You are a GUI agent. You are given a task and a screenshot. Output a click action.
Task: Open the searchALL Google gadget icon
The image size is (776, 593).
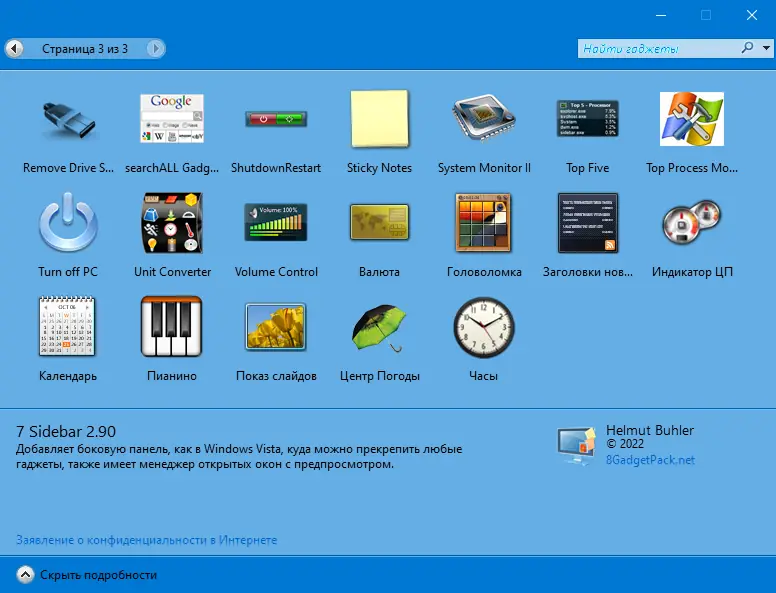(x=172, y=118)
